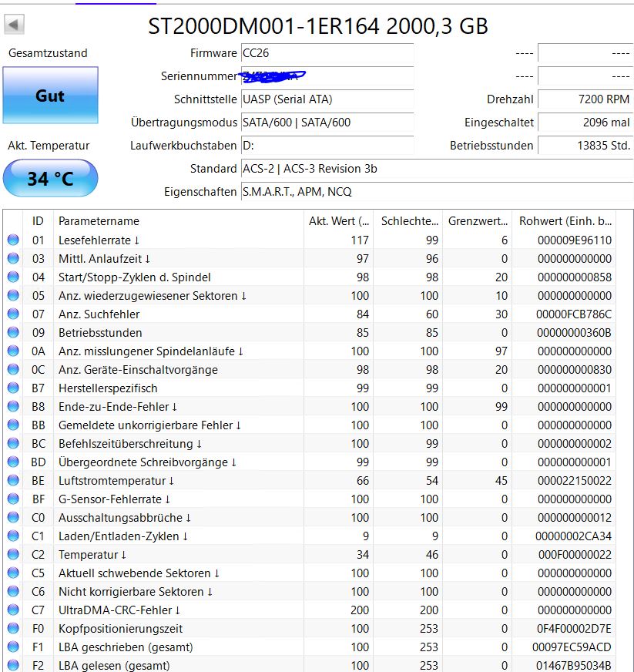Viewport: 634px width, 672px height.
Task: Select raw value 0F4F00002D7E
Action: click(x=574, y=629)
